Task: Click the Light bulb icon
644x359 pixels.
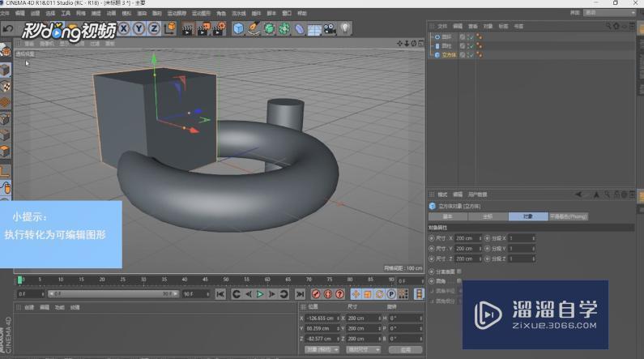Action: [x=345, y=28]
